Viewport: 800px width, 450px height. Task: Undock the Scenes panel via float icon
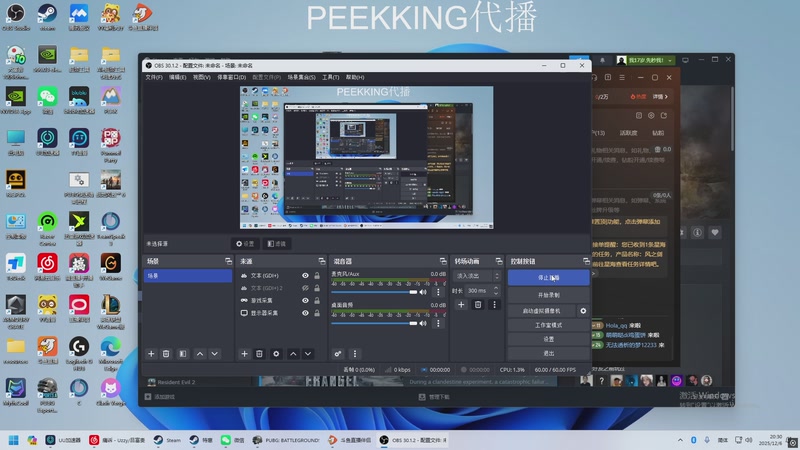tap(228, 261)
